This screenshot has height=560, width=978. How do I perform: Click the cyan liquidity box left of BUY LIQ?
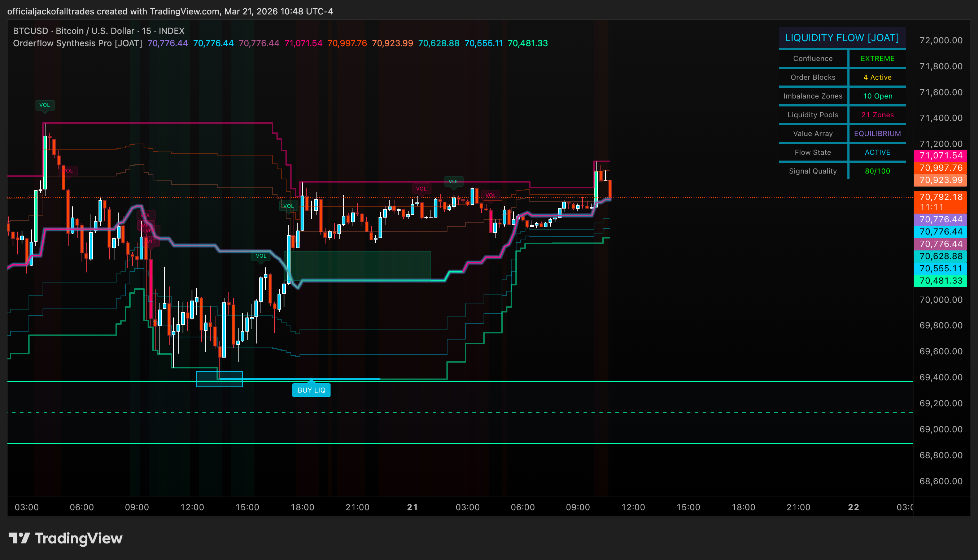point(219,379)
